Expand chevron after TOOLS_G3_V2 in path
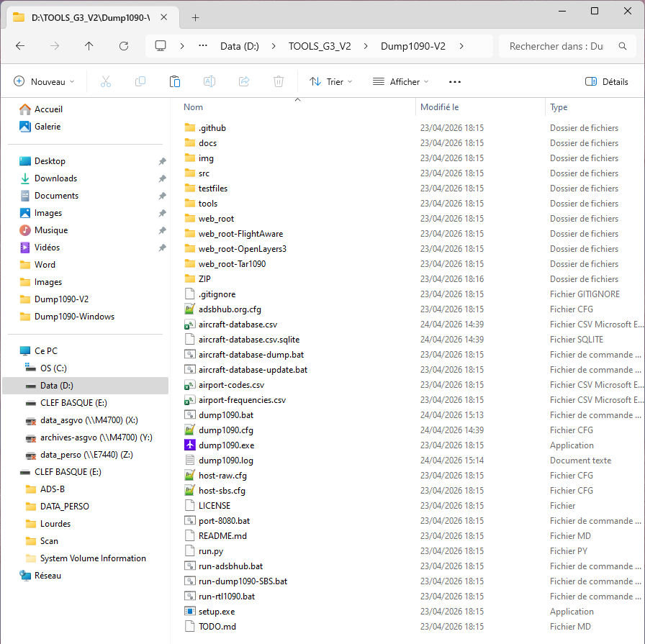 [x=366, y=46]
